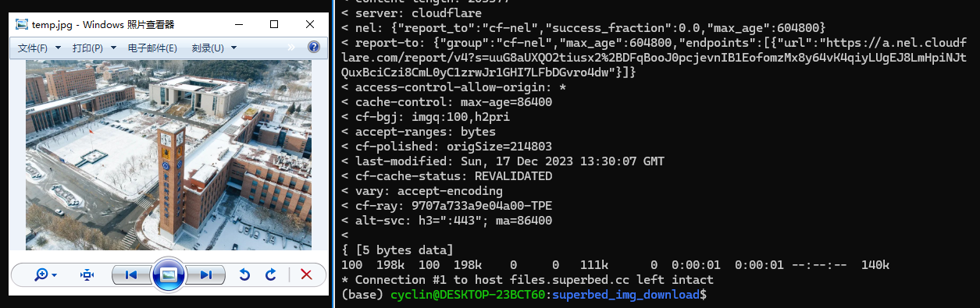This screenshot has width=980, height=308.
Task: Expand the 刻录(U) dropdown arrow
Action: [233, 48]
